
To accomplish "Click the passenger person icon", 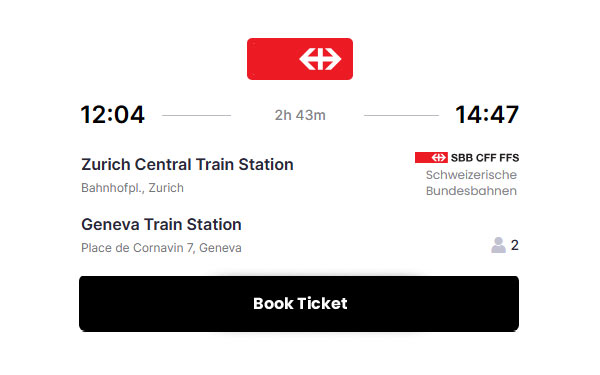I will coord(498,245).
